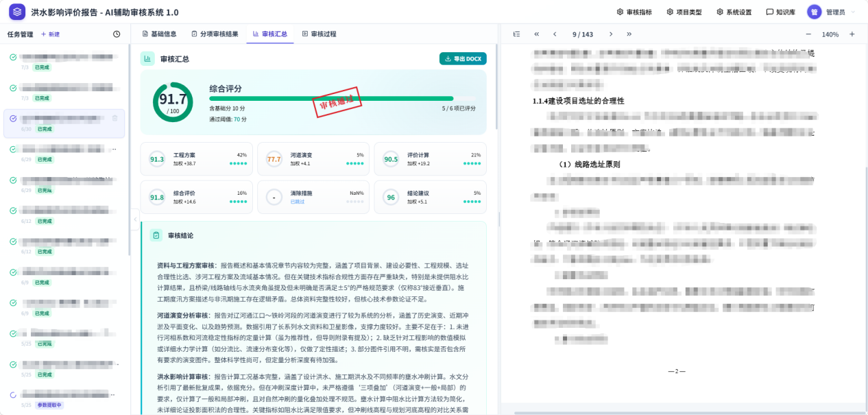This screenshot has width=868, height=415.
Task: Go to the previous PDF page
Action: (555, 34)
